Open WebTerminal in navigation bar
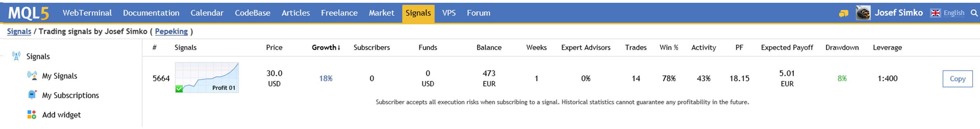980x129 pixels. (x=87, y=13)
